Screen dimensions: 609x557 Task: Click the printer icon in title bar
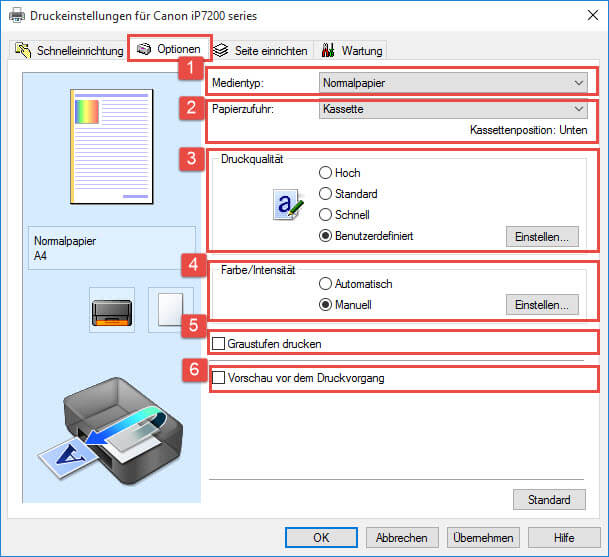point(17,16)
